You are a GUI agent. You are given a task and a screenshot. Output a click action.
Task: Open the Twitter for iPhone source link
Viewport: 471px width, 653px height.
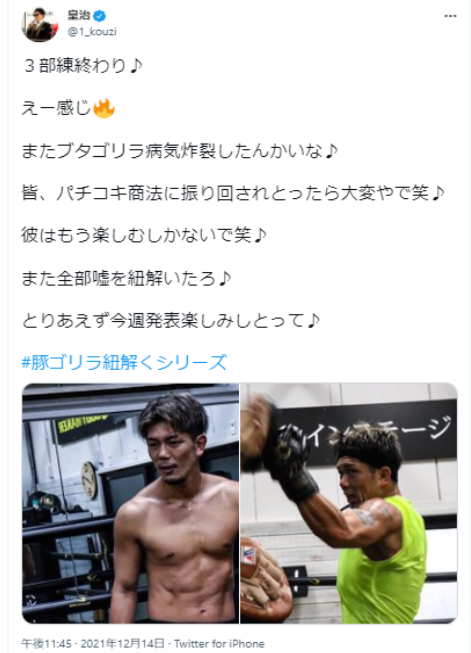pyautogui.click(x=219, y=643)
